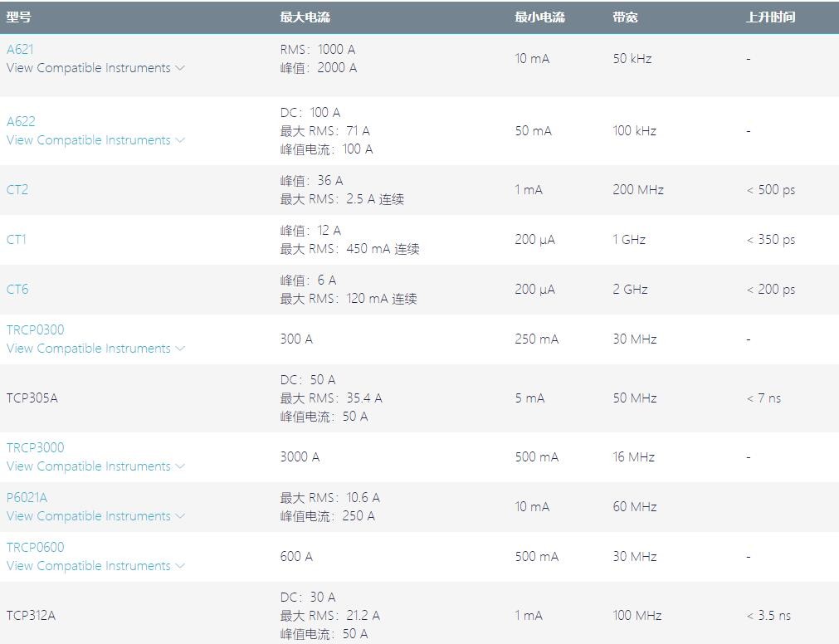
Task: Open the P6021A model link
Action: click(27, 498)
